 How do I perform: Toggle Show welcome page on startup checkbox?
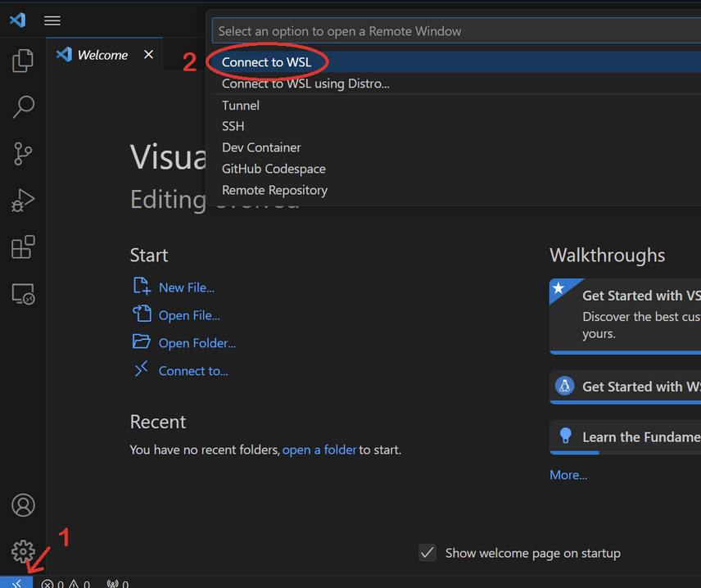pyautogui.click(x=427, y=553)
